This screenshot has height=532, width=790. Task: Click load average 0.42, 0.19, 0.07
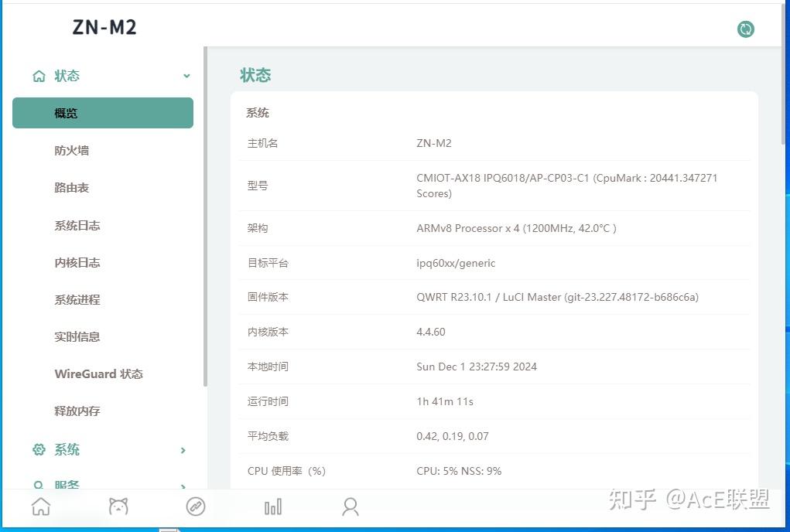point(453,436)
